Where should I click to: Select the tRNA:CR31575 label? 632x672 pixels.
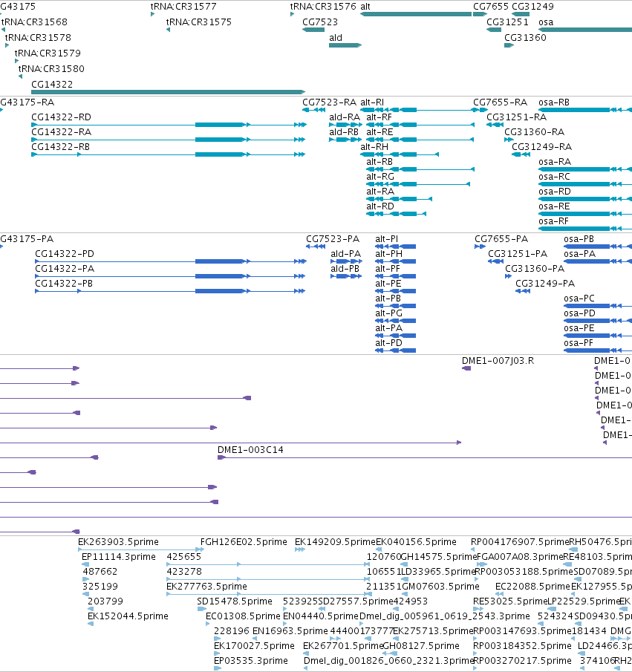point(199,22)
